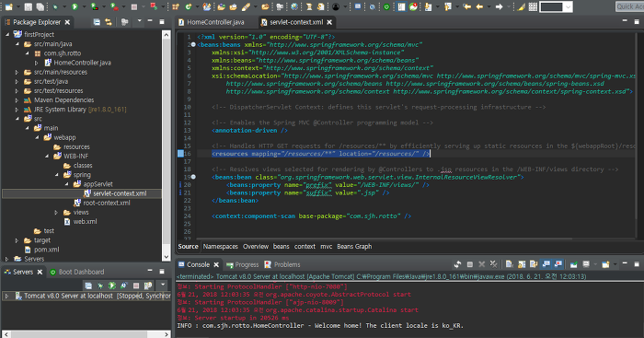This screenshot has height=338, width=644.
Task: Click the New file toolbar icon
Action: [8, 6]
